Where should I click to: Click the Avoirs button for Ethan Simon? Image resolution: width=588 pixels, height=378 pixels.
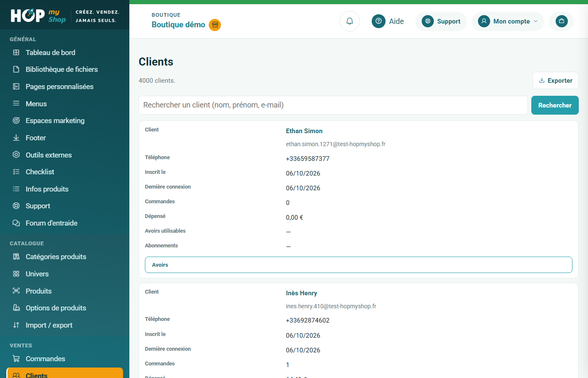pos(359,265)
